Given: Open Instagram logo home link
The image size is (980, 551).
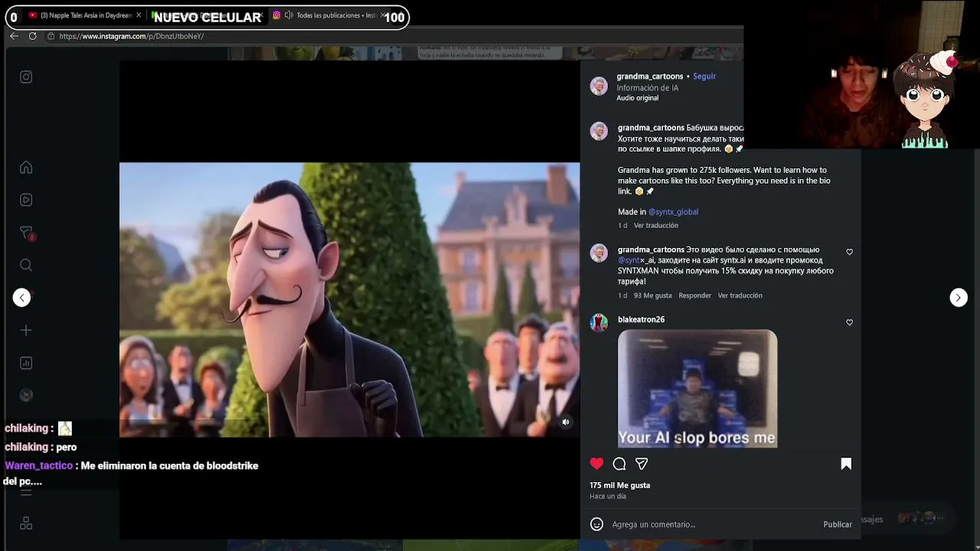Looking at the screenshot, I should [x=26, y=77].
